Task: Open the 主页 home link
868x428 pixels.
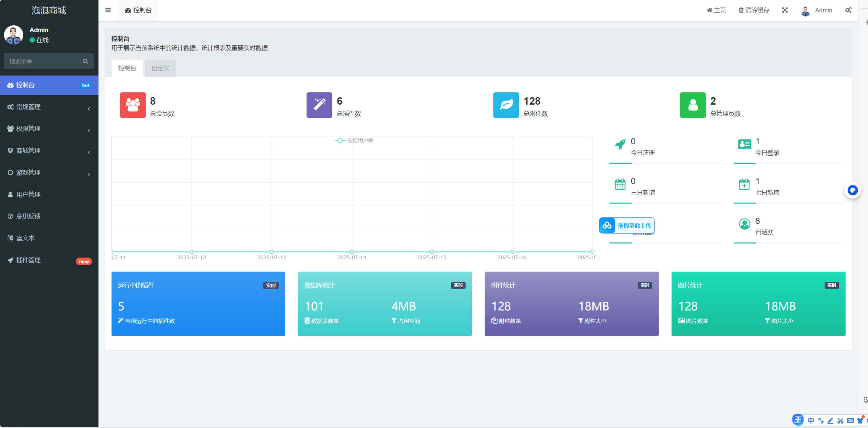Action: [716, 10]
